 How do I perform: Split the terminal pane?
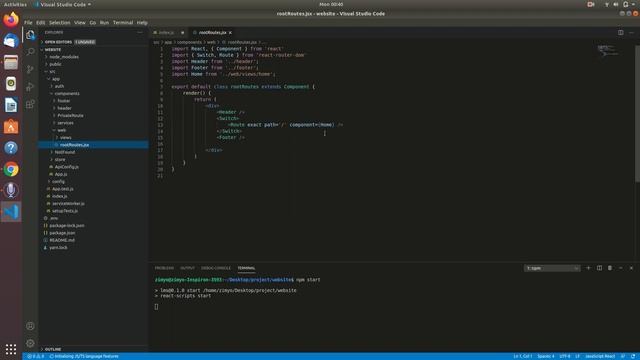tap(599, 268)
